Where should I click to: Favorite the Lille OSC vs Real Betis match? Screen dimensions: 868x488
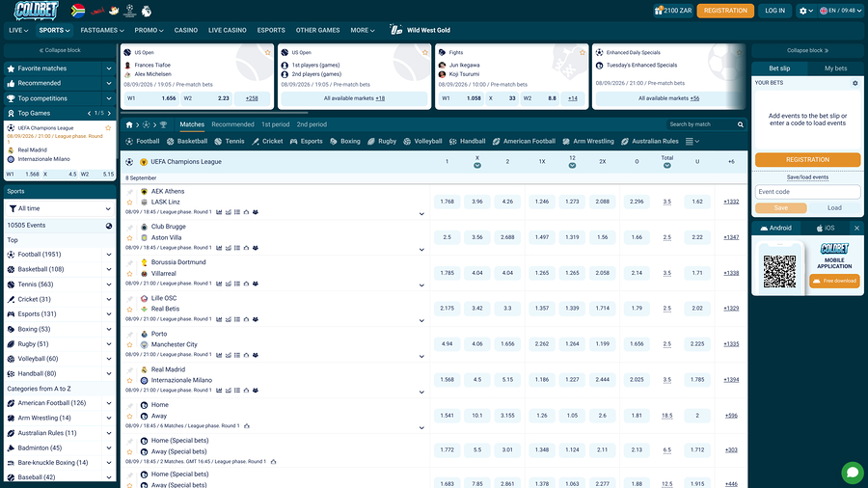(x=129, y=310)
